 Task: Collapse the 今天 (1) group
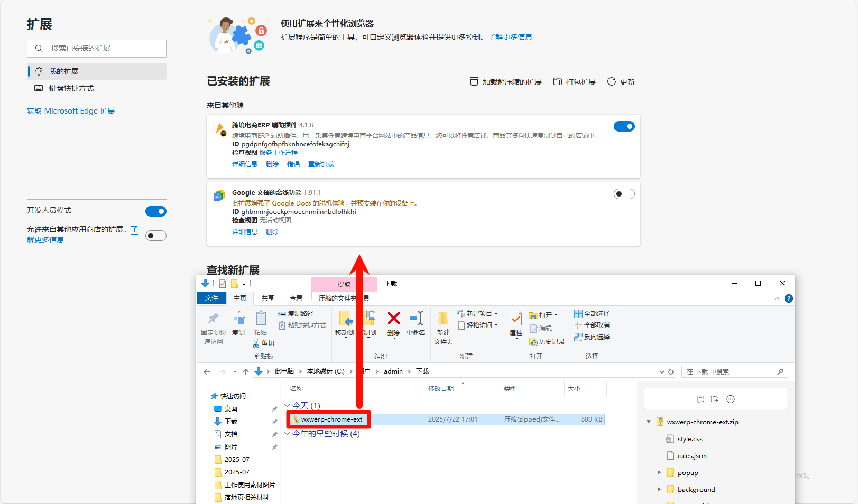coord(287,406)
